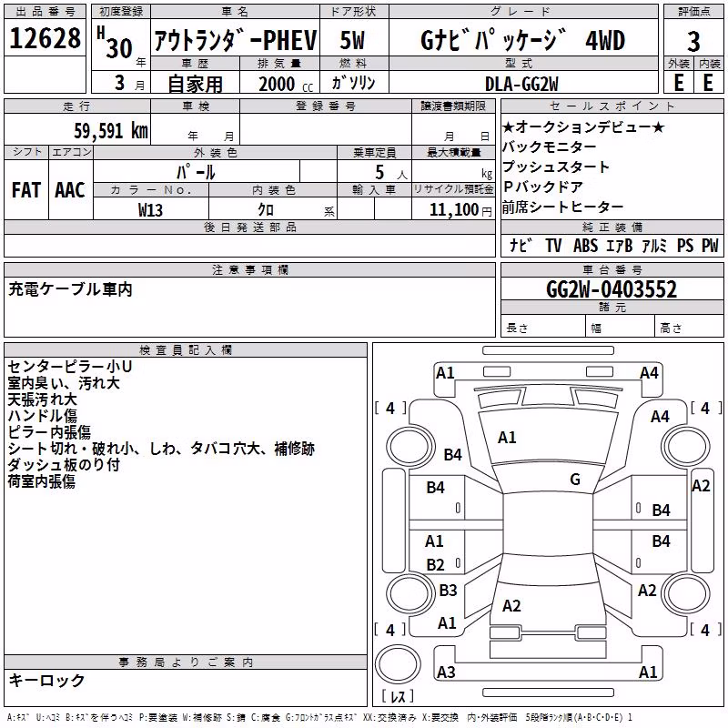Click sales point 前席シートヒーター

(562, 207)
